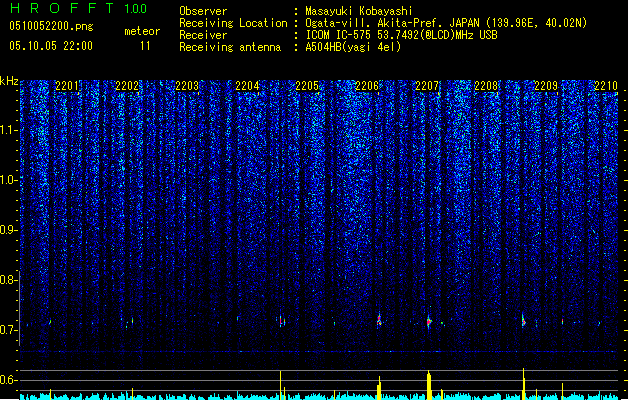
Task: Click the 0.8 kHz axis tick label
Action: pyautogui.click(x=8, y=280)
